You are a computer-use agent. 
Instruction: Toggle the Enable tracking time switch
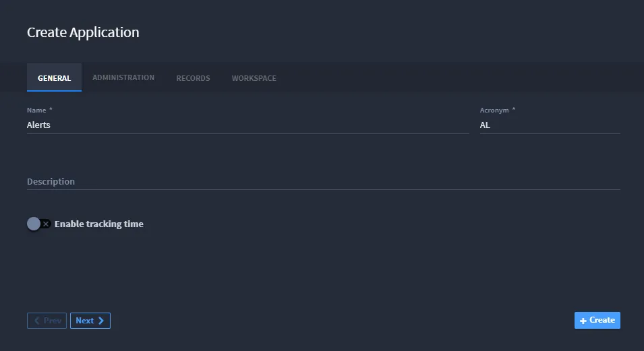pos(38,224)
